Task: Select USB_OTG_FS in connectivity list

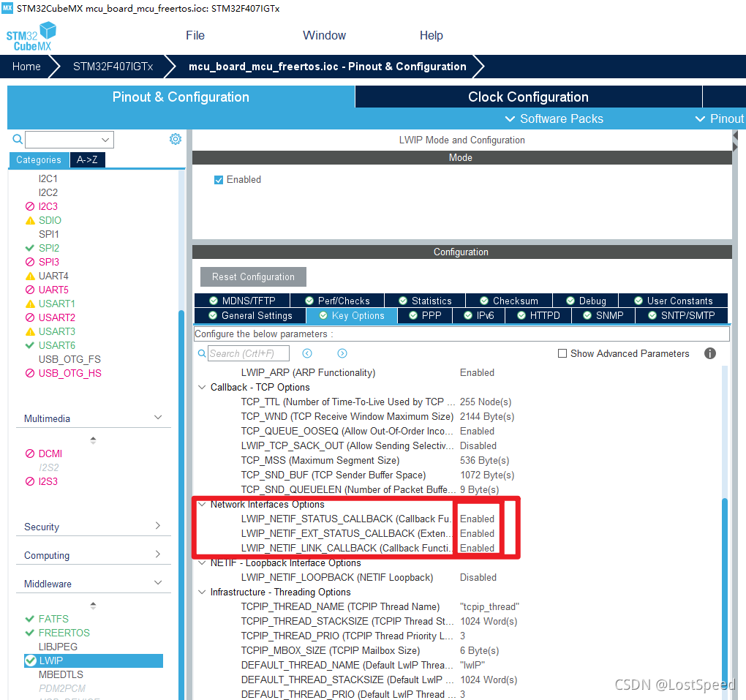Action: tap(69, 359)
